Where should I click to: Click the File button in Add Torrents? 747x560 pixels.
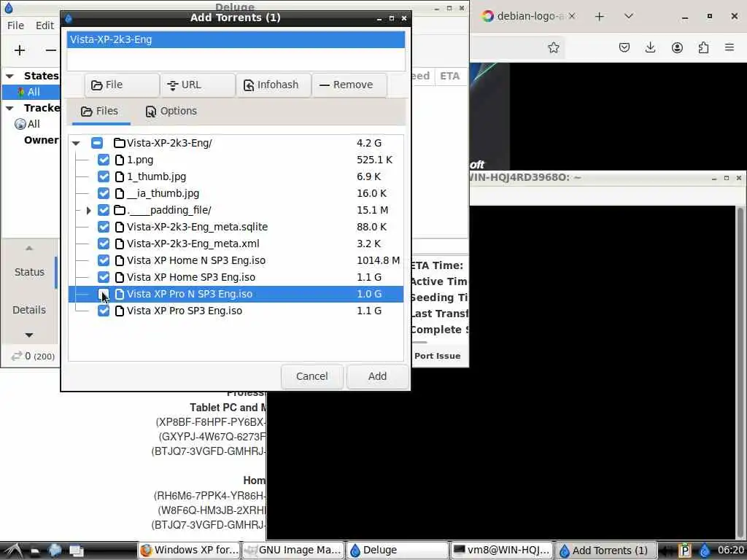coord(122,85)
